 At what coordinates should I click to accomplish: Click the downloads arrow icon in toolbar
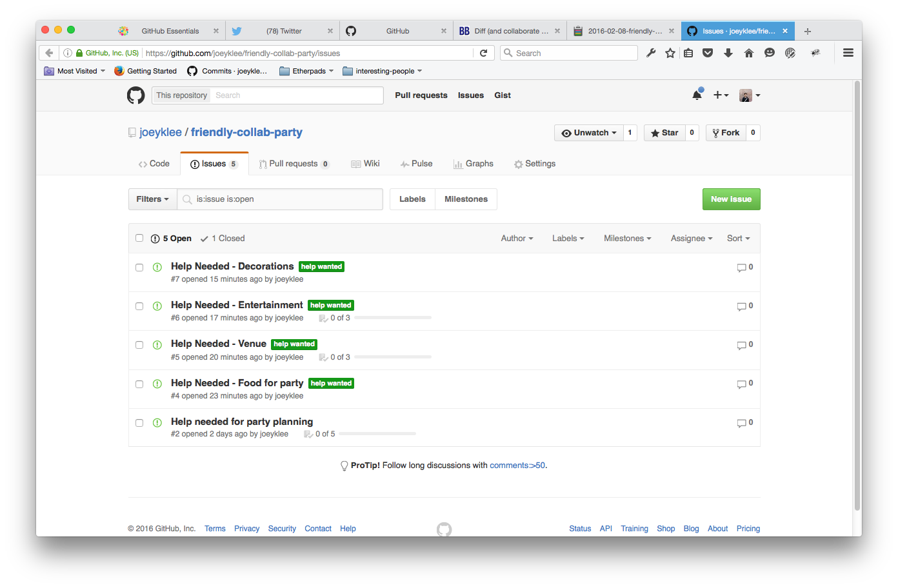728,53
